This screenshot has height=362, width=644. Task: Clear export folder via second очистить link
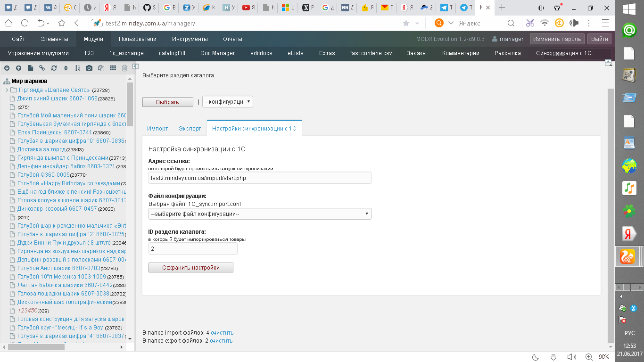221,340
